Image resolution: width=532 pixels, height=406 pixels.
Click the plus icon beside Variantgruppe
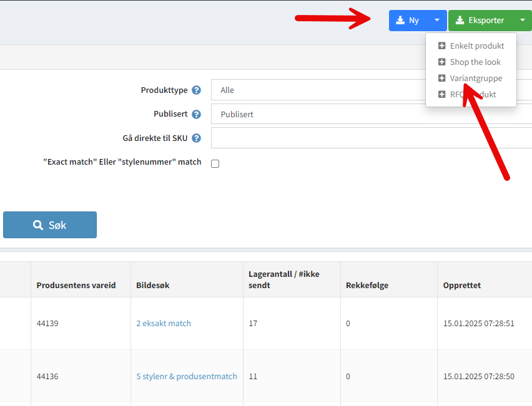442,79
